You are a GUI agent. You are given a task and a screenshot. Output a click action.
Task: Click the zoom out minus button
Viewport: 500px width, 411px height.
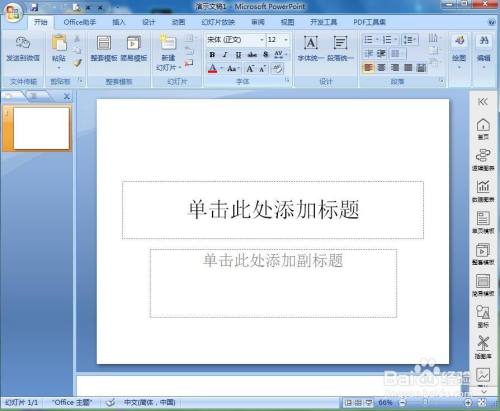pos(403,403)
